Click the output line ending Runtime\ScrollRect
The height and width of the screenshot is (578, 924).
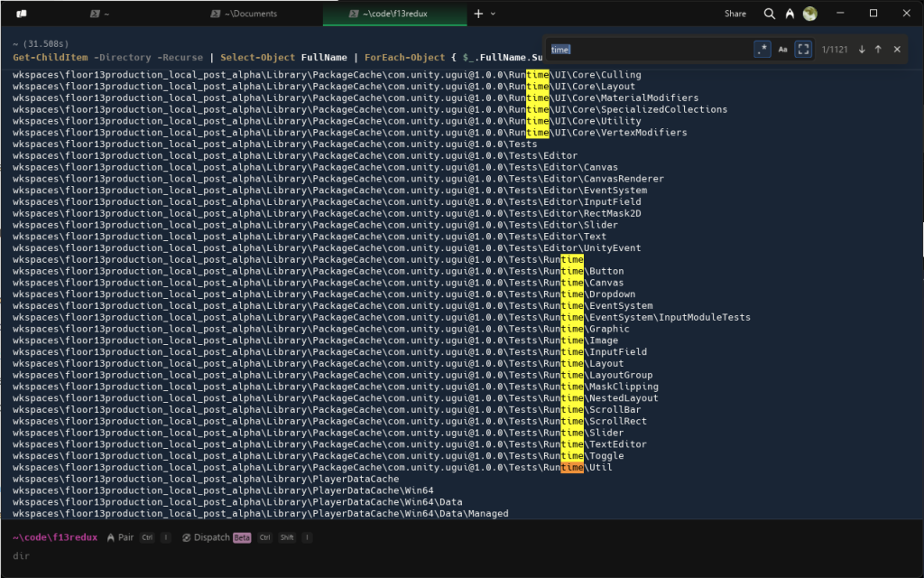(x=329, y=421)
